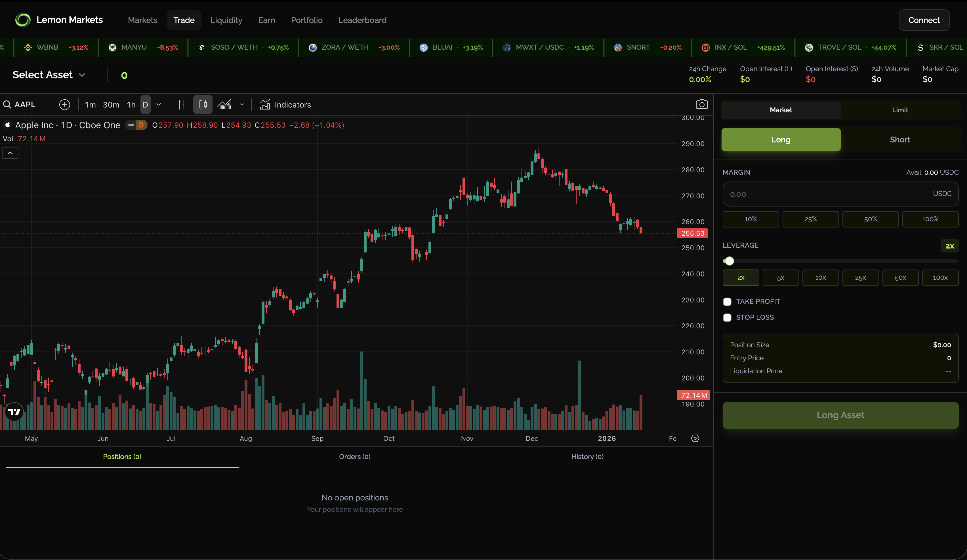Select the candlestick chart style icon
This screenshot has height=560, width=967.
(203, 105)
